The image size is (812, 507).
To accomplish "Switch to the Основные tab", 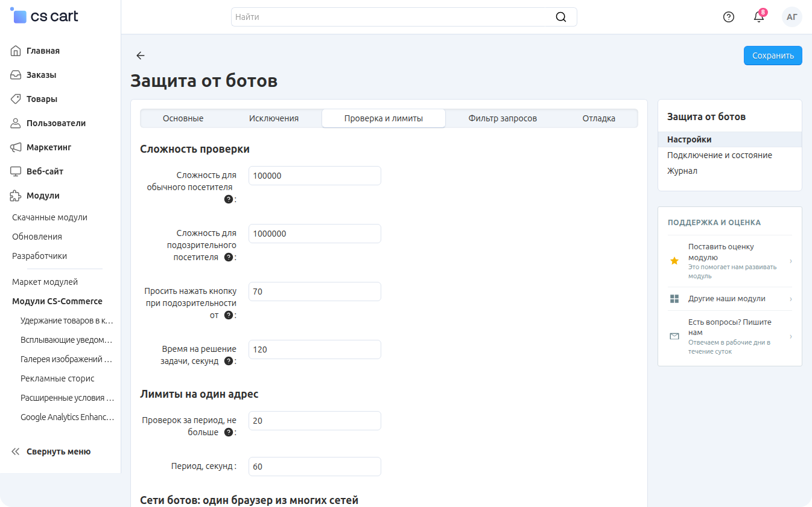I will (x=183, y=118).
